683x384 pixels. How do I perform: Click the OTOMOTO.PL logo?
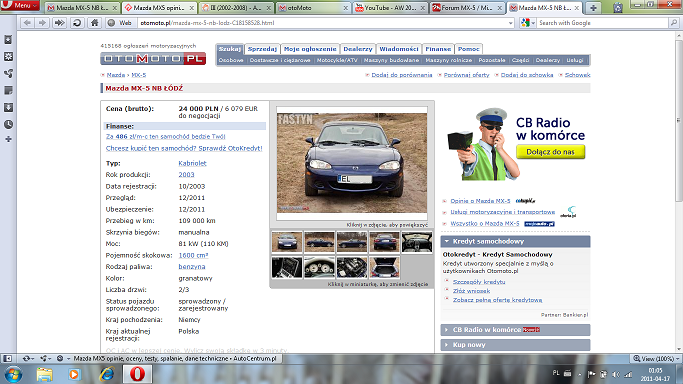click(x=153, y=59)
